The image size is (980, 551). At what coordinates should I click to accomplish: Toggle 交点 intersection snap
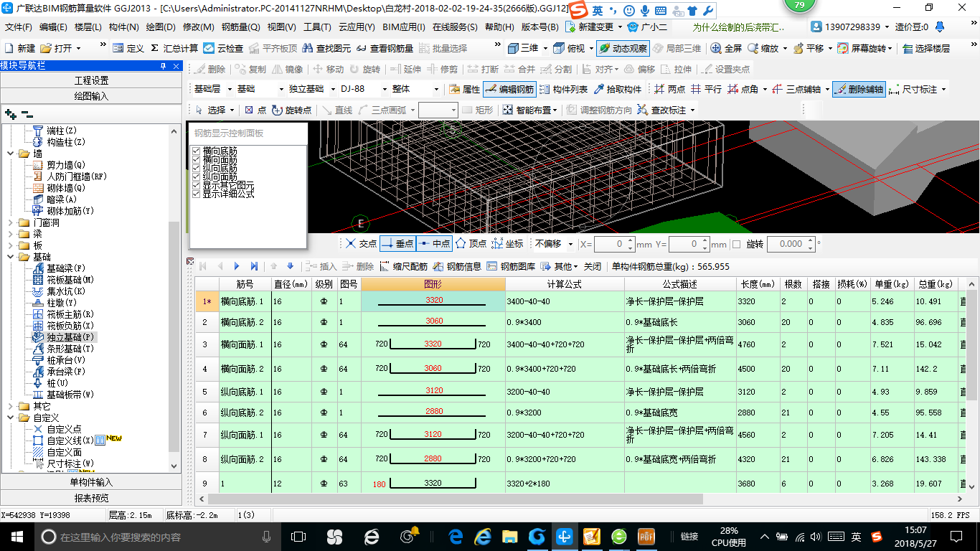click(x=361, y=244)
